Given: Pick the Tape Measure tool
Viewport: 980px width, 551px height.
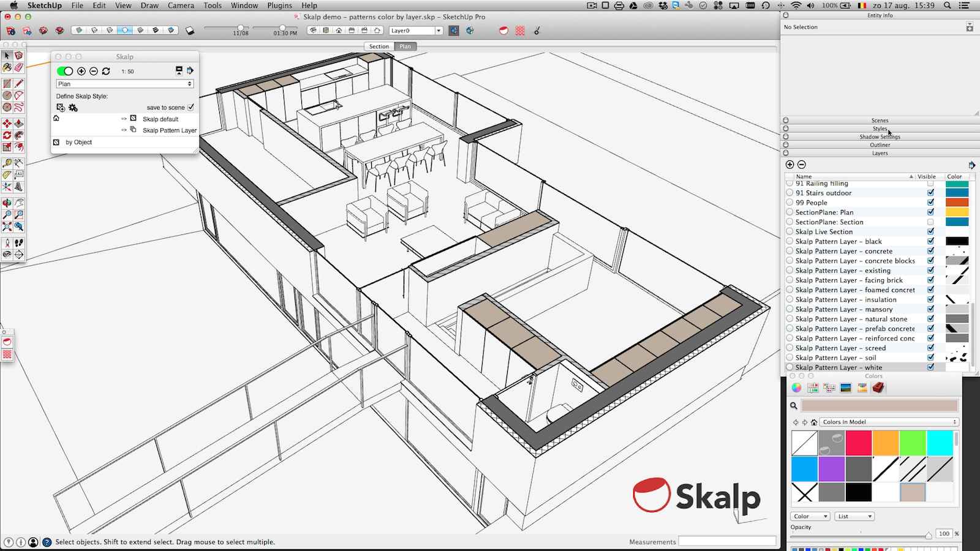Looking at the screenshot, I should [7, 163].
